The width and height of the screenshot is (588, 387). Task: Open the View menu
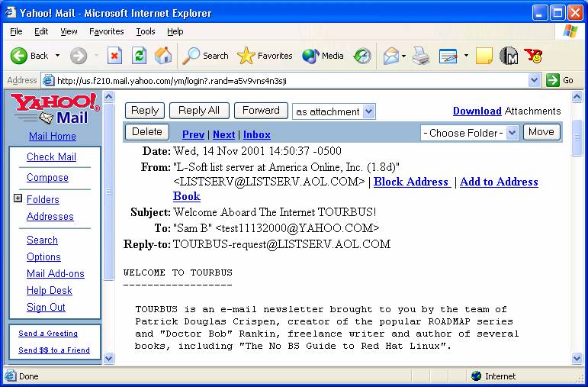69,31
